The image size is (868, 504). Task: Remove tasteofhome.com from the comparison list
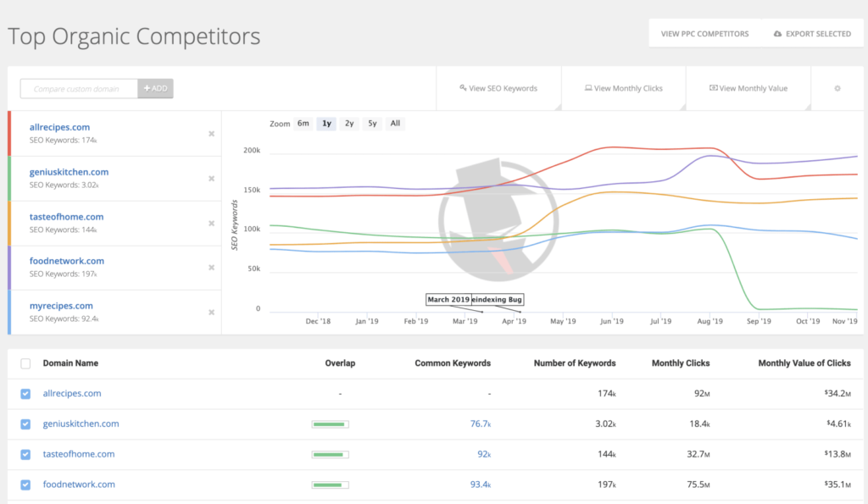point(211,224)
